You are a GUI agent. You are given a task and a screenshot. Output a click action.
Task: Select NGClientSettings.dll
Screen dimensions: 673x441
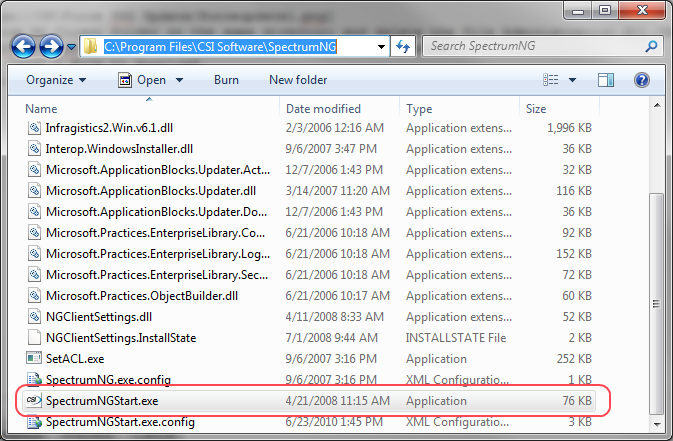tap(99, 317)
